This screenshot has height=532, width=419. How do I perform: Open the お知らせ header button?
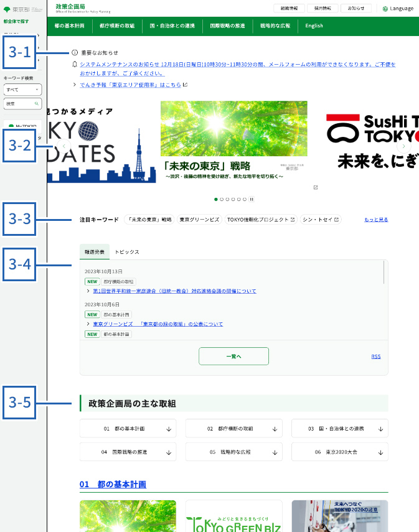point(356,8)
